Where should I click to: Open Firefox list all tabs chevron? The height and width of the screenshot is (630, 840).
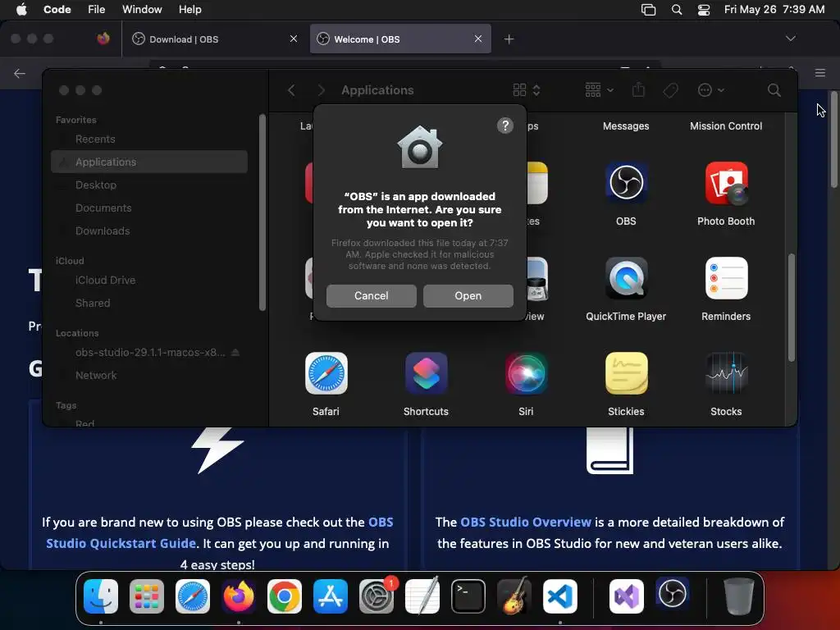790,39
